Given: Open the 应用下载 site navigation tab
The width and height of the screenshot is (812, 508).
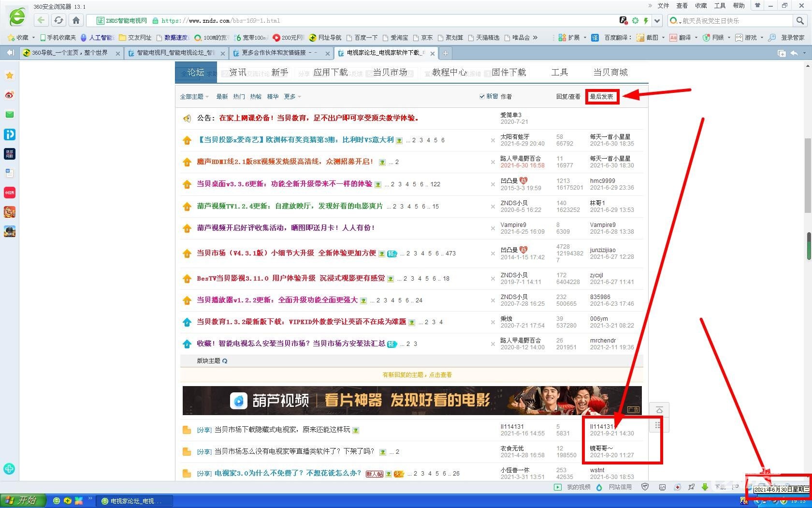Looking at the screenshot, I should coord(331,73).
